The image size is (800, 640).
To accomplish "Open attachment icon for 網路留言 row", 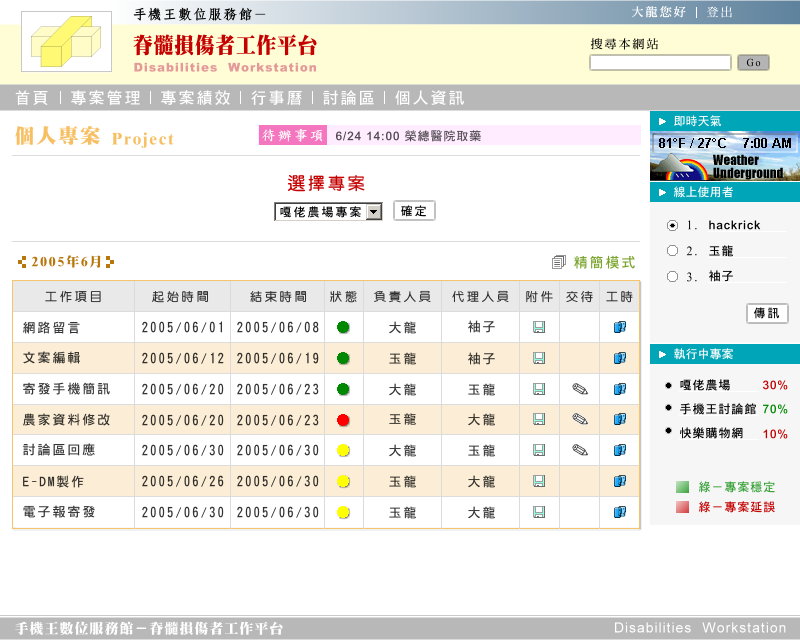I will pyautogui.click(x=539, y=327).
